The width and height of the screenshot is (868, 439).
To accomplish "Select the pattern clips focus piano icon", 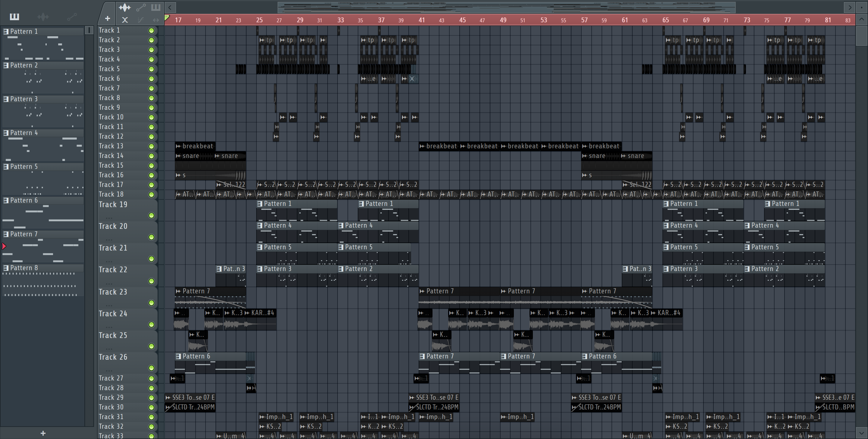I will [x=156, y=8].
